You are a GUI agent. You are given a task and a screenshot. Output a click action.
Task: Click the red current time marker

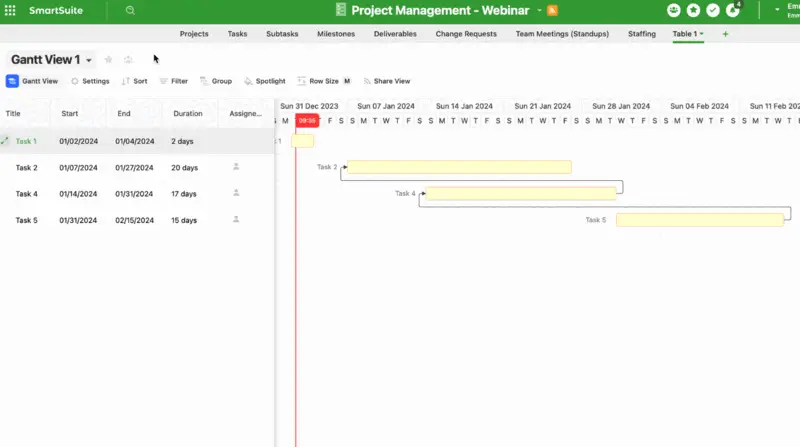[307, 120]
